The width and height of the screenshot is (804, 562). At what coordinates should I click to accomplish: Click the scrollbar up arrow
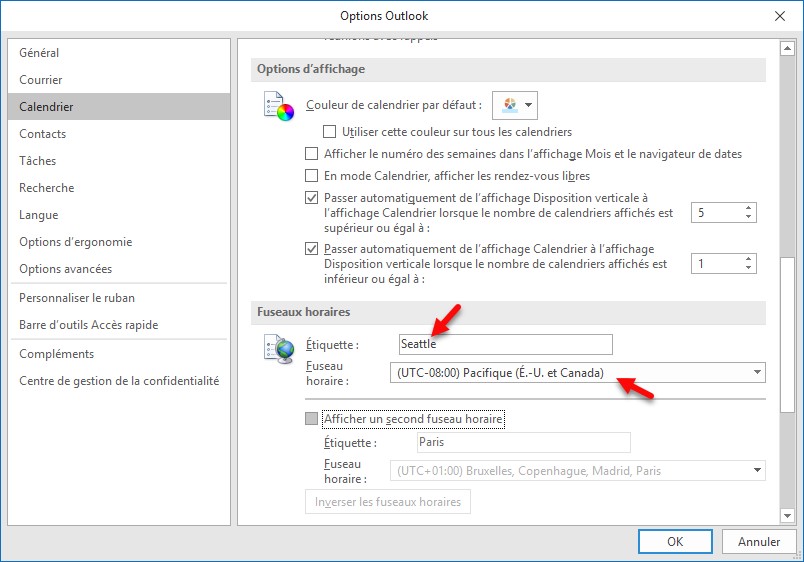[x=787, y=49]
